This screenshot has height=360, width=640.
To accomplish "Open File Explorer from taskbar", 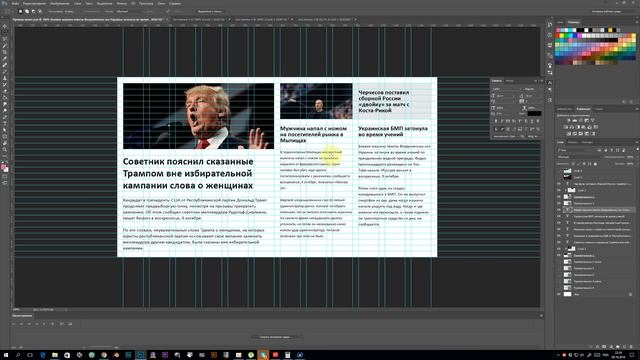I will pyautogui.click(x=55, y=355).
